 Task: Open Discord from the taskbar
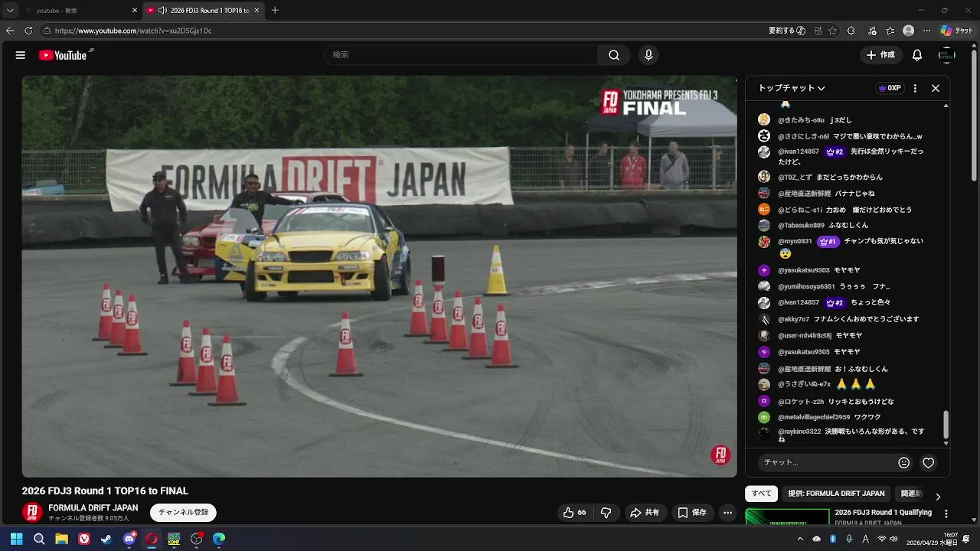[x=129, y=539]
